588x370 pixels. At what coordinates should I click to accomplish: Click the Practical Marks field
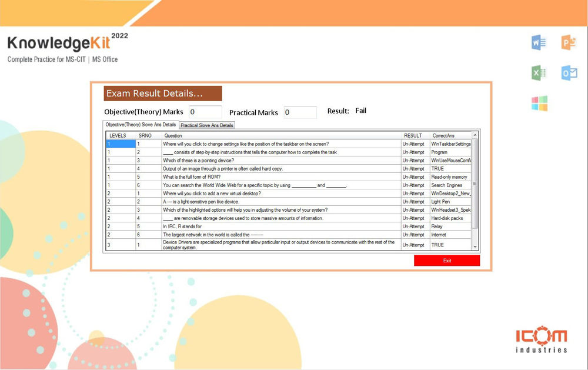(300, 112)
